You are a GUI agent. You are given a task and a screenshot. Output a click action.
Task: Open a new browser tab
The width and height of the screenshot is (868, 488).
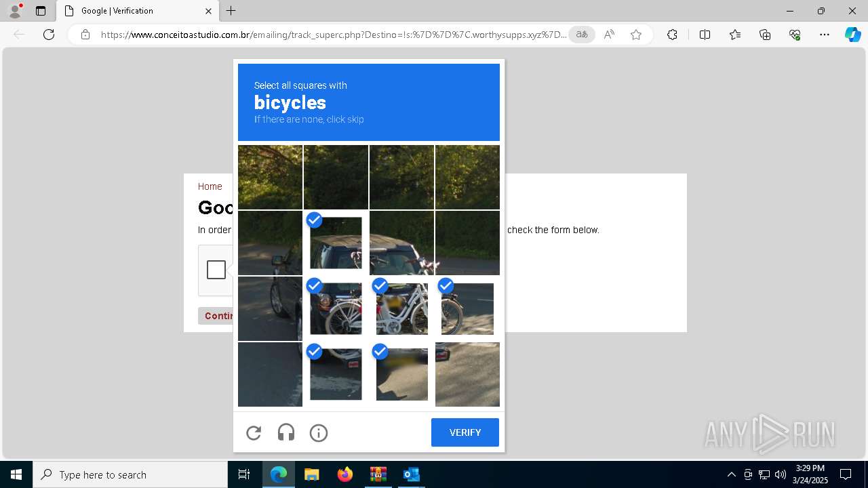coord(231,11)
